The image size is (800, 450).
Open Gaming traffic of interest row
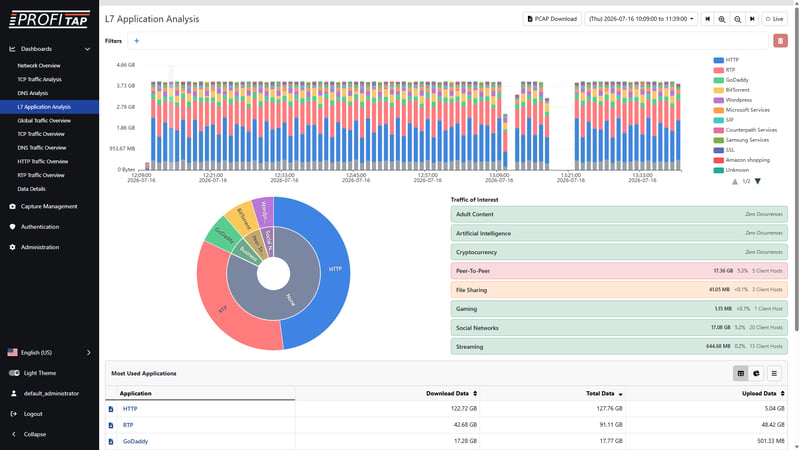tap(619, 309)
